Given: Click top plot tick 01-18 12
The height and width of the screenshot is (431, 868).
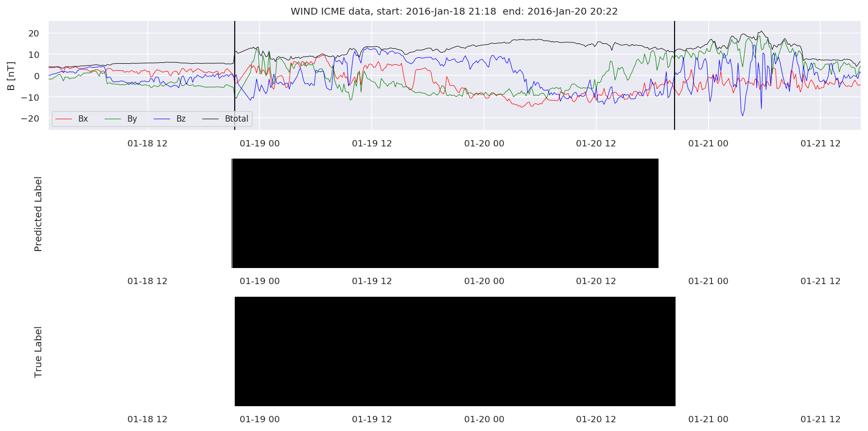Looking at the screenshot, I should [147, 144].
